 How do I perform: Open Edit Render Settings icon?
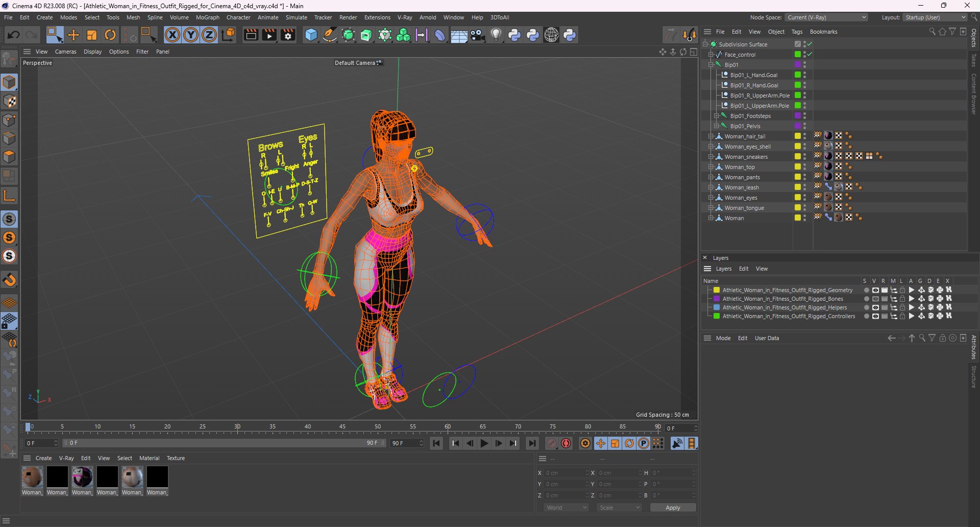tap(288, 35)
